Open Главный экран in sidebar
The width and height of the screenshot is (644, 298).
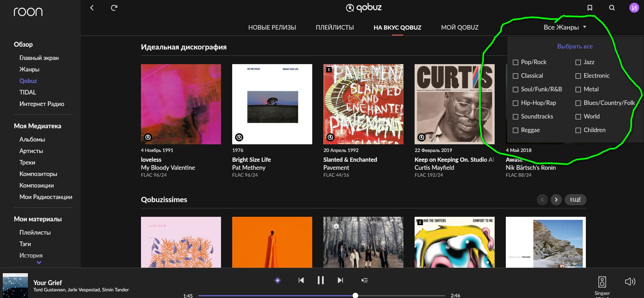pyautogui.click(x=39, y=58)
